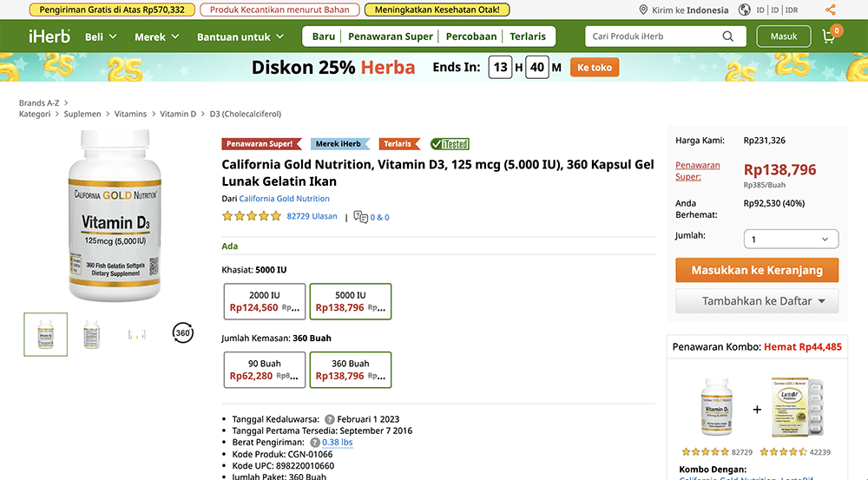This screenshot has width=868, height=480.
Task: Click the share icon in top bar
Action: click(x=831, y=10)
